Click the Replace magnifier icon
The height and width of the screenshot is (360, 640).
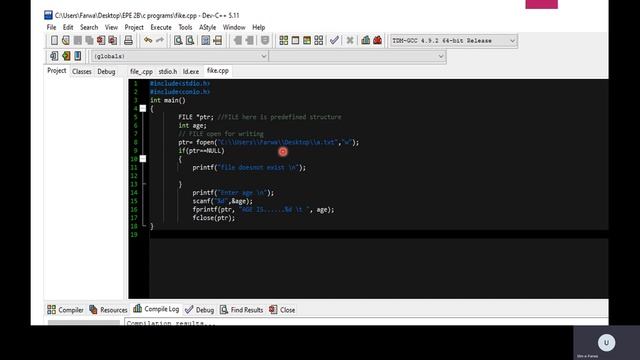[x=190, y=40]
